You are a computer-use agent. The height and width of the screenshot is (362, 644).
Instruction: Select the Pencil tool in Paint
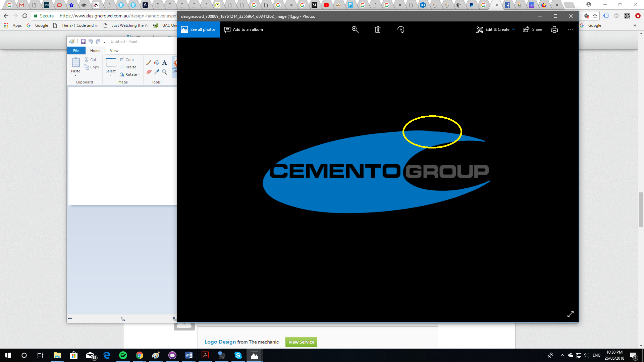[x=149, y=63]
